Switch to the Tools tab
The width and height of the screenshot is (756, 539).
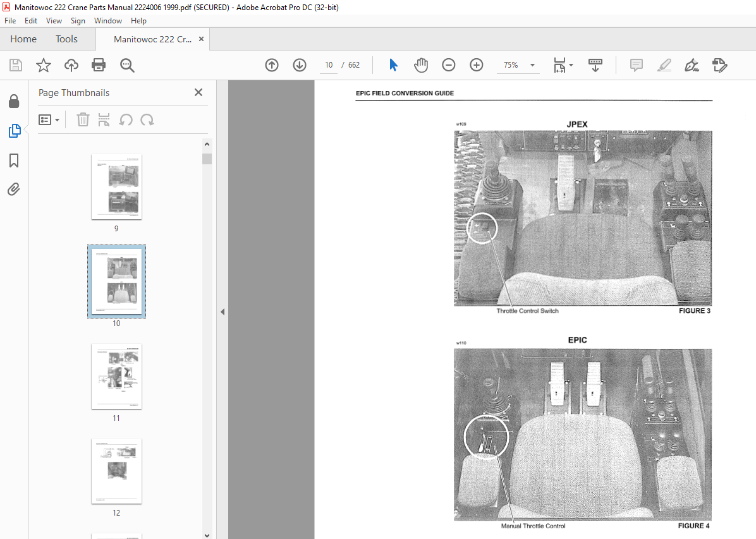tap(66, 39)
